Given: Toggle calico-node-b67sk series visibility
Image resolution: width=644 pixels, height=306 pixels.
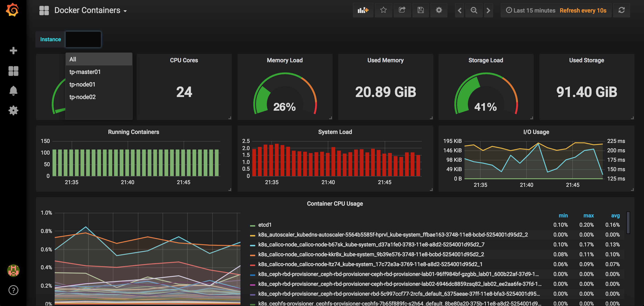Looking at the screenshot, I should point(371,244).
